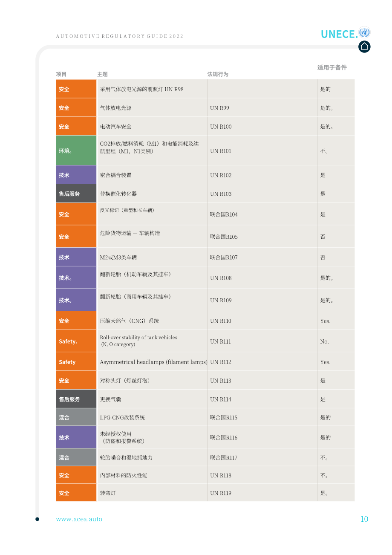392x555 pixels.
Task: Select the cell 翻新轮胎（机动车辆及其挂车）
Action: tap(152, 277)
